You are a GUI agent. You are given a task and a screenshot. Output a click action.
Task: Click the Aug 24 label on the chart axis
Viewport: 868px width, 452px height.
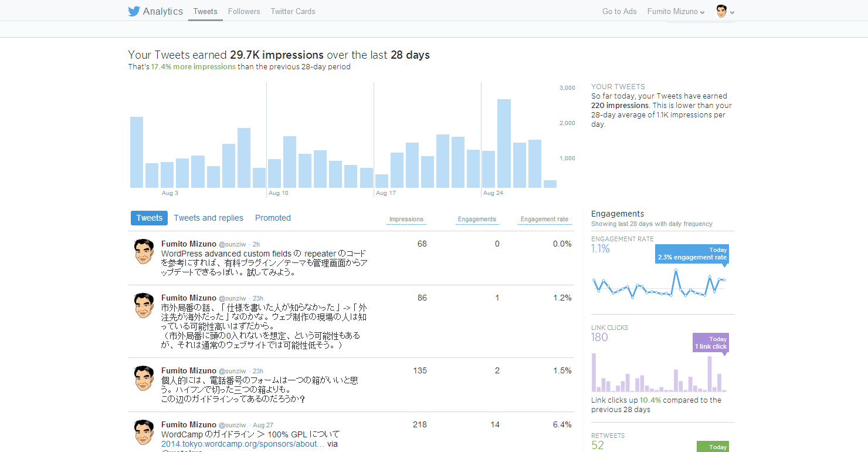tap(493, 193)
